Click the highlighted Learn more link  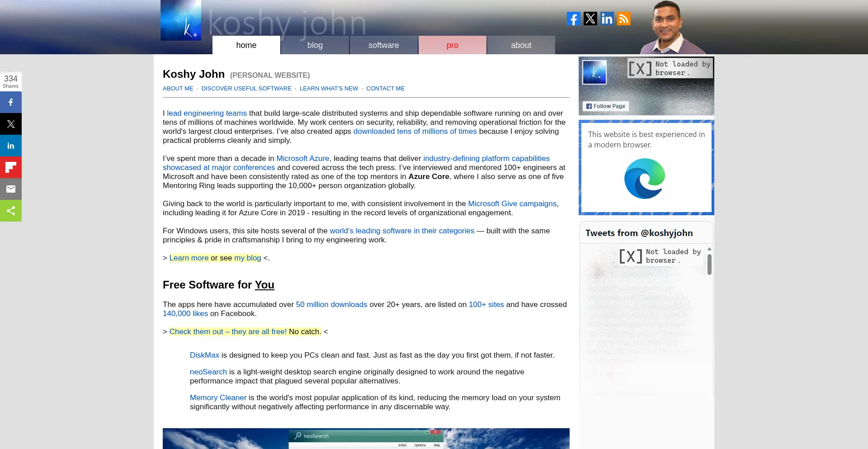[x=189, y=258]
